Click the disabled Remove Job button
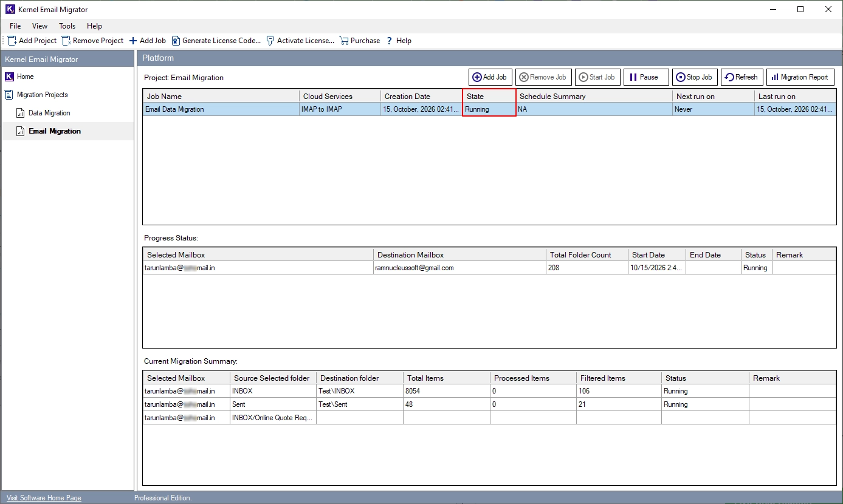 [543, 77]
